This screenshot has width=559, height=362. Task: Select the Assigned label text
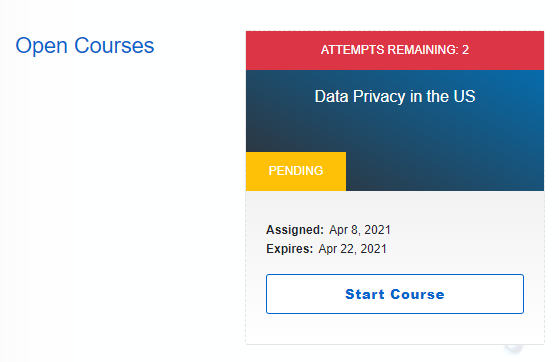pos(295,230)
